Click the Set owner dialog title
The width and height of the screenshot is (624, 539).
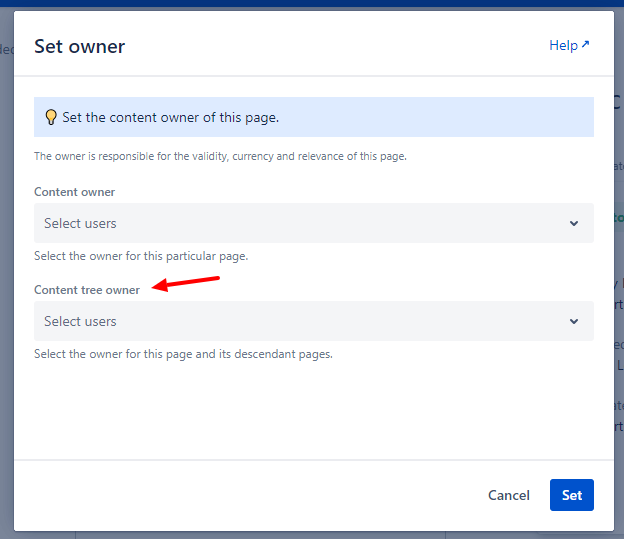click(x=80, y=47)
